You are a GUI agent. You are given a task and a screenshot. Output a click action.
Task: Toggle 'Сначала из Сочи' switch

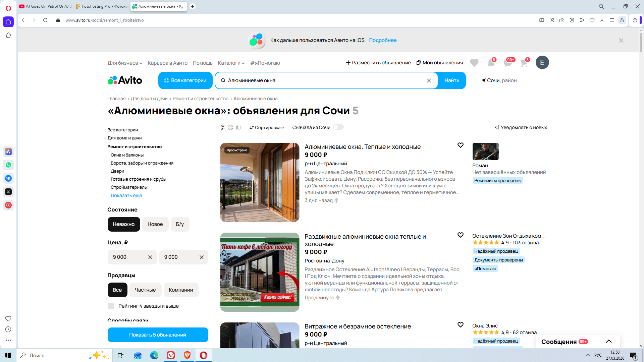pyautogui.click(x=338, y=127)
